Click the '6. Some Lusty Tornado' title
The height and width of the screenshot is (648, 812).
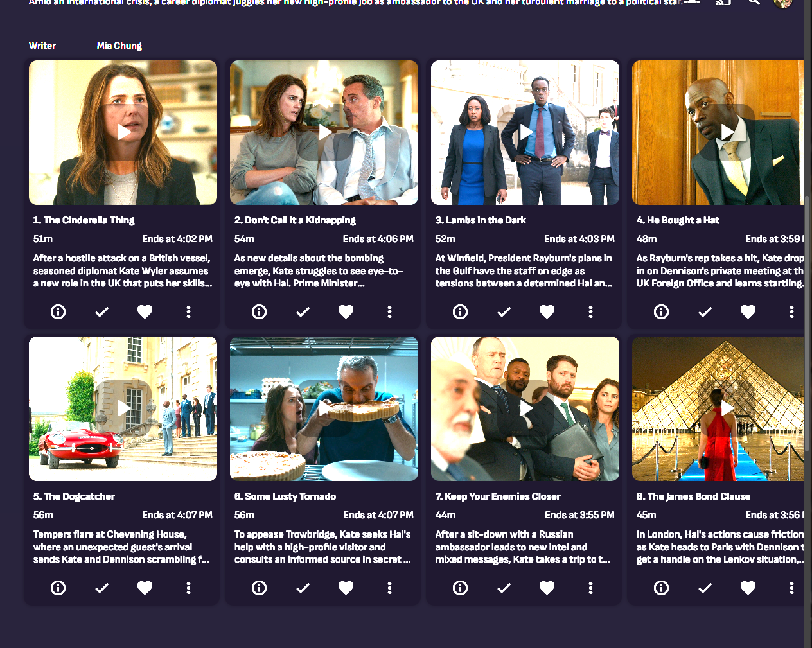pos(285,496)
